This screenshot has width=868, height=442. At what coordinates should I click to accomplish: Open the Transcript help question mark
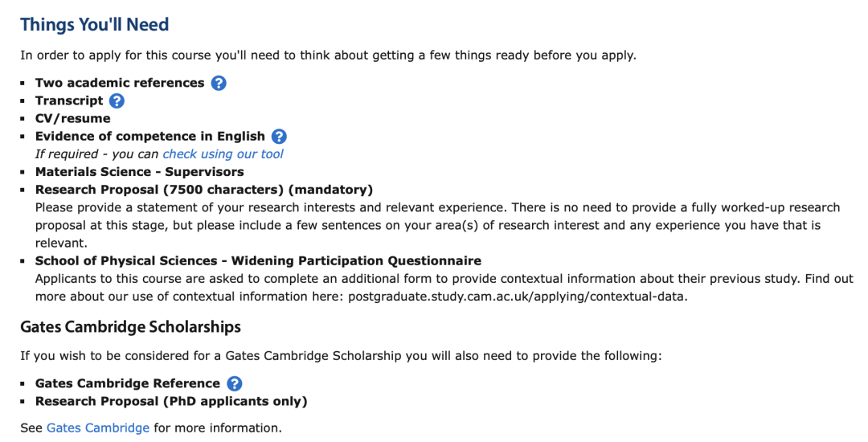click(x=117, y=100)
